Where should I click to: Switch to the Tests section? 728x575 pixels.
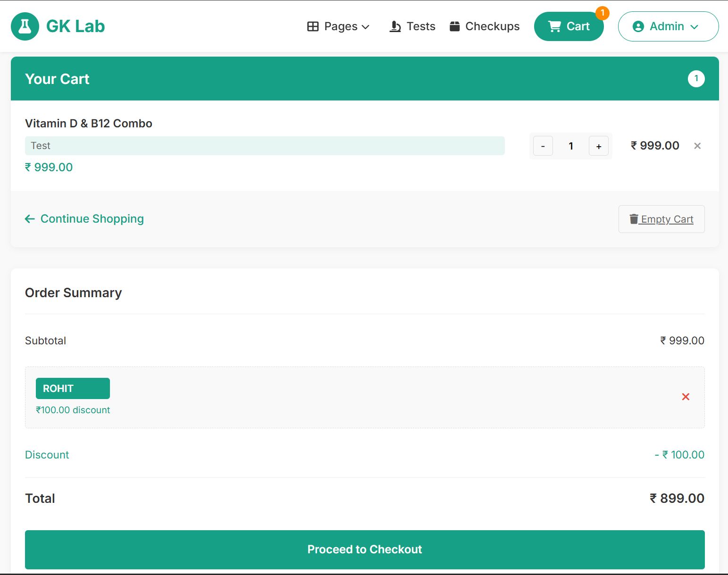[421, 26]
